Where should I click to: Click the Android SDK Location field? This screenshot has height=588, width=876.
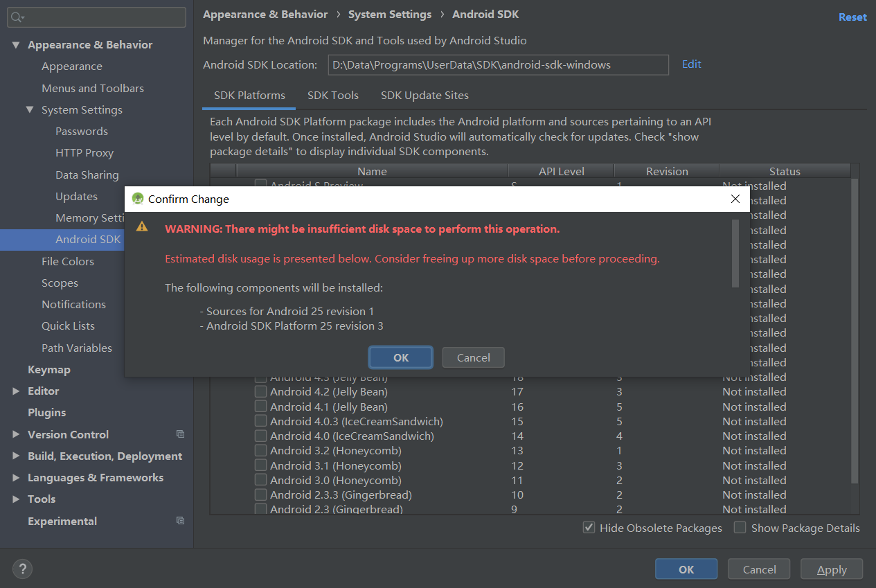coord(498,64)
